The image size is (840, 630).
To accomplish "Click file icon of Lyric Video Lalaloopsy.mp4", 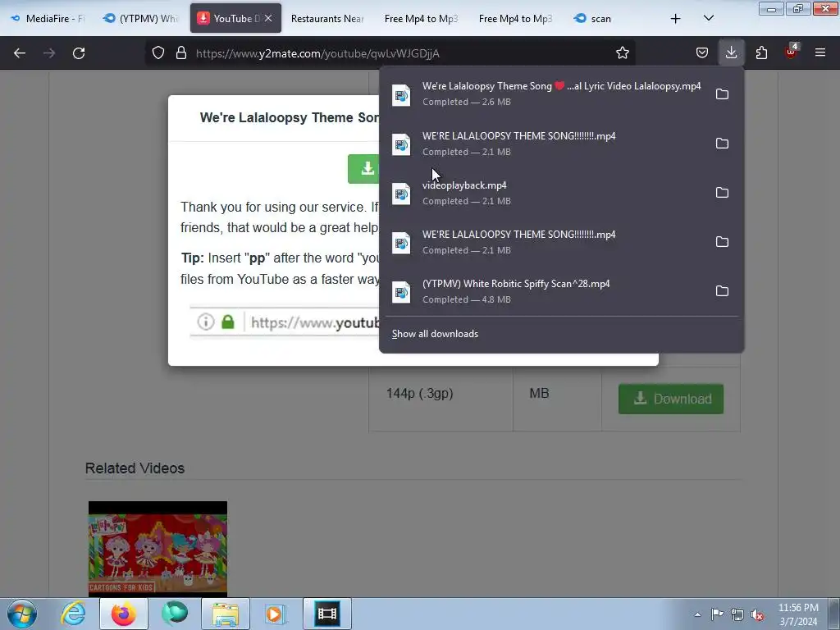I will [401, 95].
